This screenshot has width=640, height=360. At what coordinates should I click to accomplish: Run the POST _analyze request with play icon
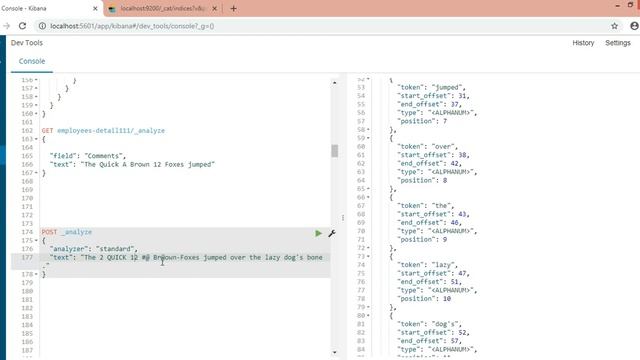318,233
